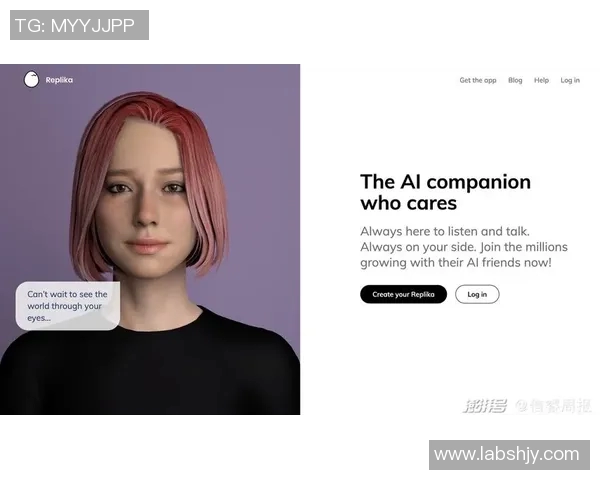The image size is (600, 480).
Task: Click the TG: MYYJJPP watermark label
Action: 79,25
